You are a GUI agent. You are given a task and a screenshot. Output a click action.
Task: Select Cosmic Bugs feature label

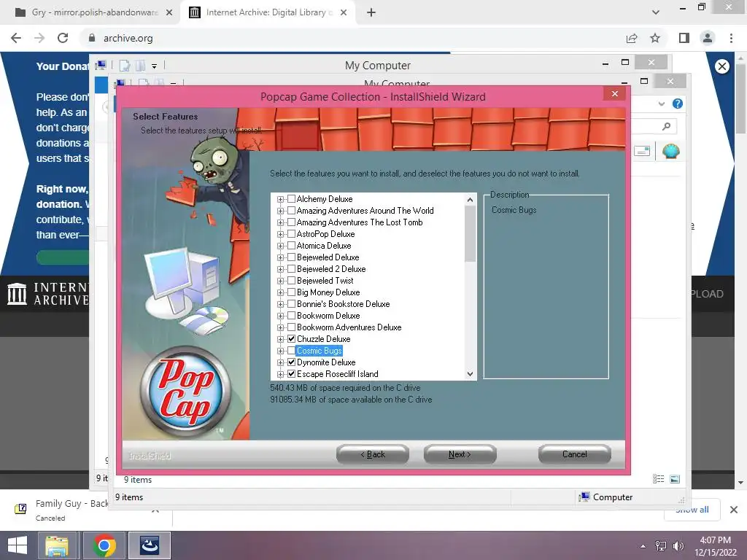[x=320, y=351]
